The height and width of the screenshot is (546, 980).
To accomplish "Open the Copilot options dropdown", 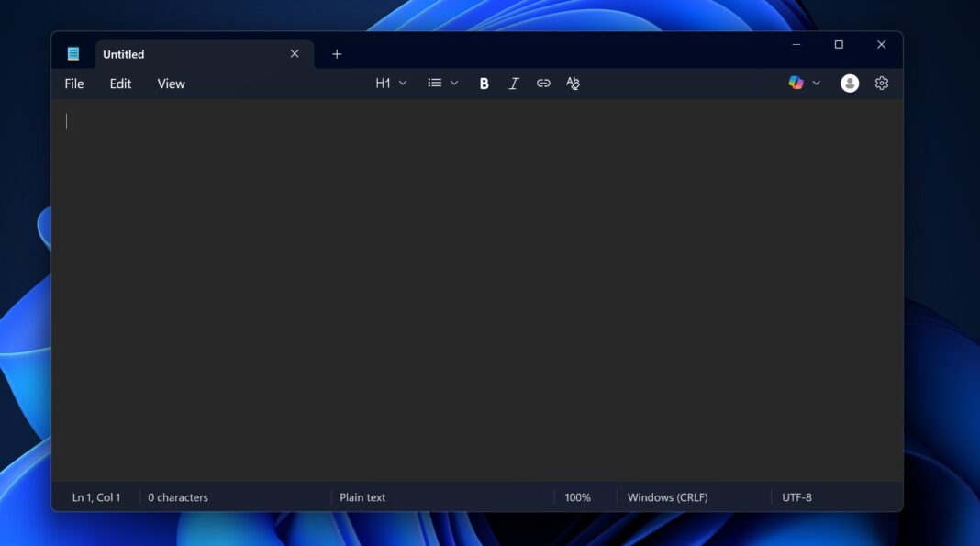I will point(816,83).
